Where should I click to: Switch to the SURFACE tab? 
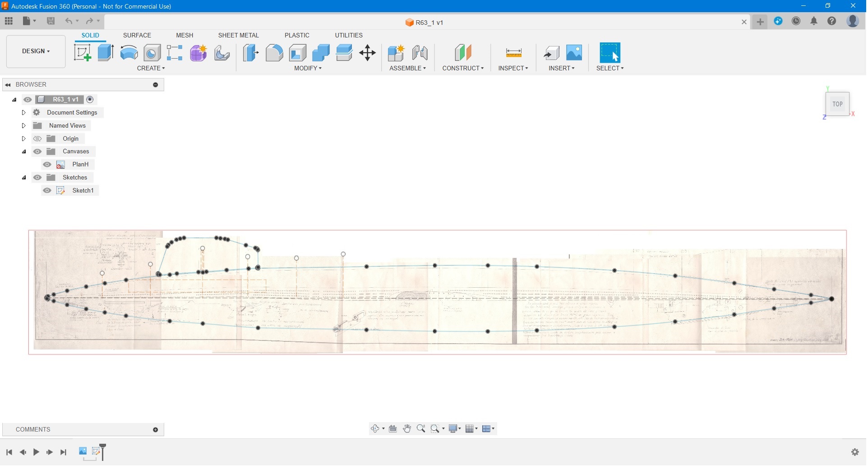click(137, 35)
